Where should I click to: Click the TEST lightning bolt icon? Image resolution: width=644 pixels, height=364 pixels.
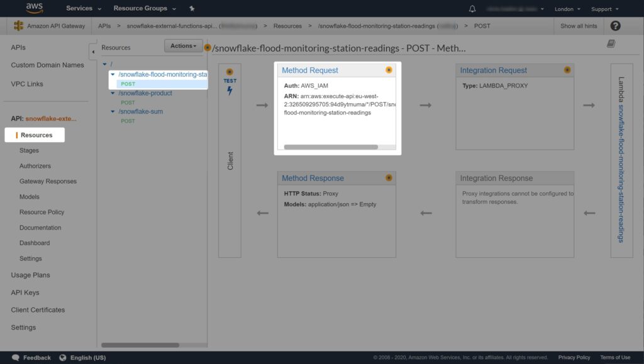point(230,91)
